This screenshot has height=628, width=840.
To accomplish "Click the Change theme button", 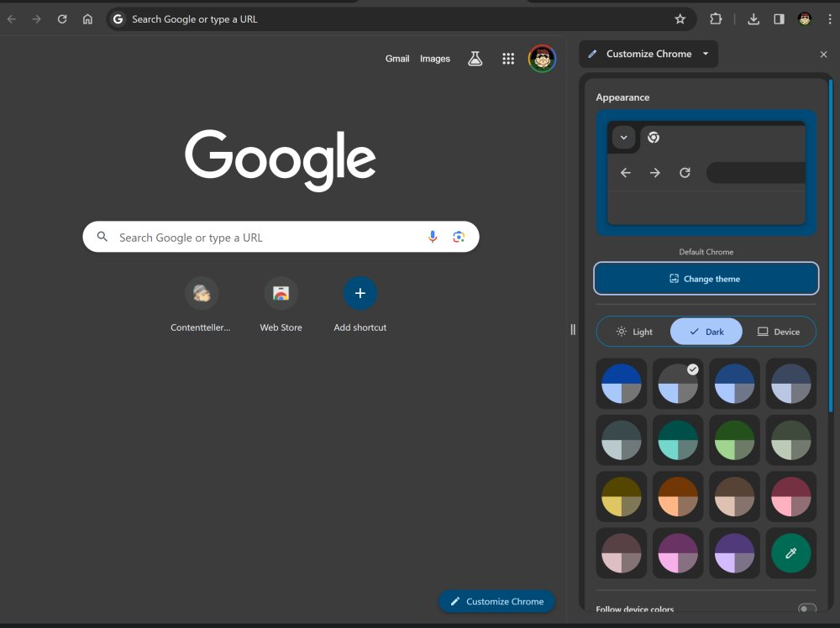I will point(706,279).
